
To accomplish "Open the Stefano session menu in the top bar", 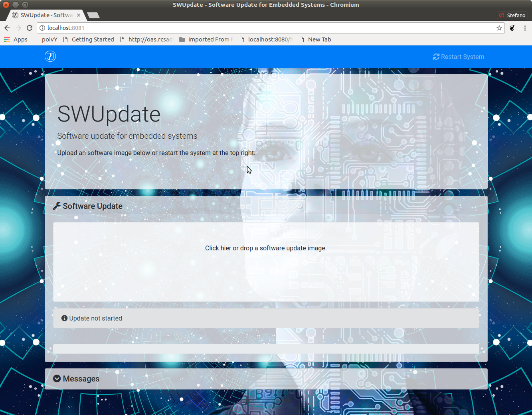I will click(512, 15).
